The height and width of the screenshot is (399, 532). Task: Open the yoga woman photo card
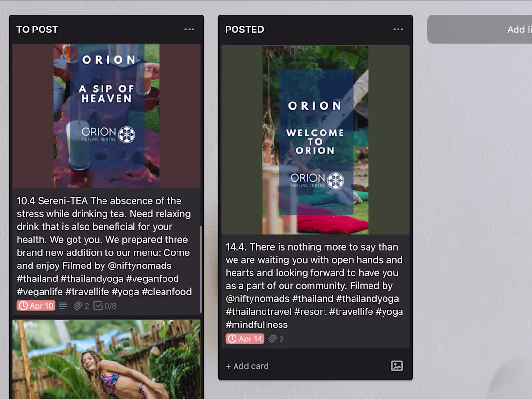[106, 359]
